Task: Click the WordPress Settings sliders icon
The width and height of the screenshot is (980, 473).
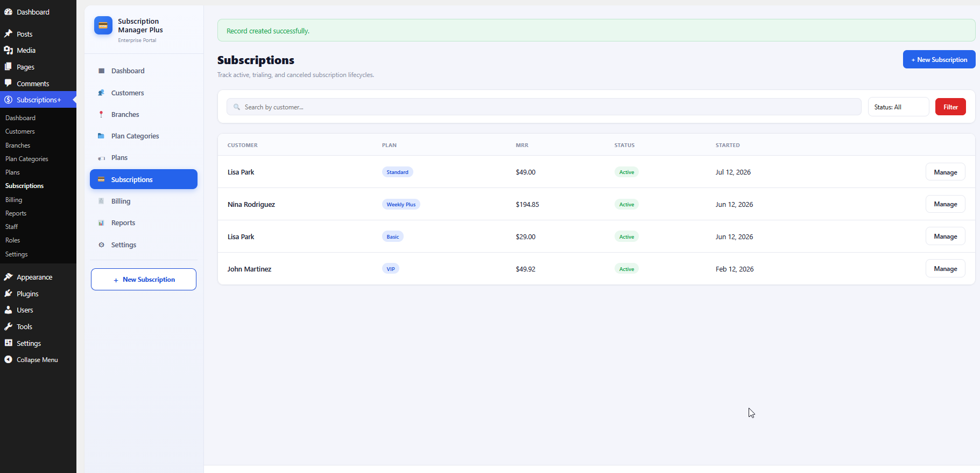Action: (x=8, y=343)
